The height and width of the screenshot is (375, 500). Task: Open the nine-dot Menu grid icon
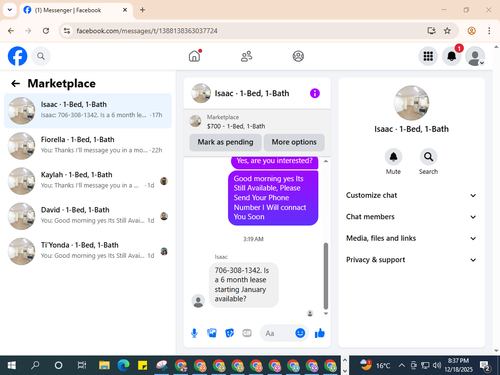[428, 56]
